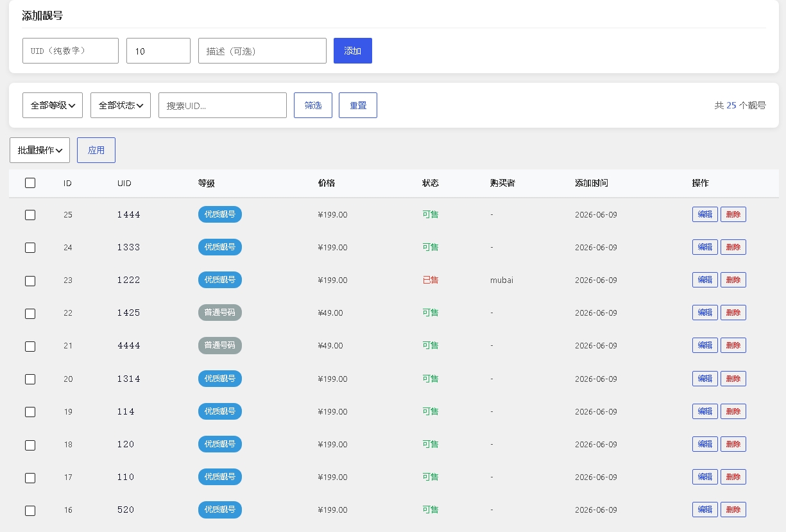Click the UID value 1314
This screenshot has width=786, height=532.
click(x=128, y=379)
